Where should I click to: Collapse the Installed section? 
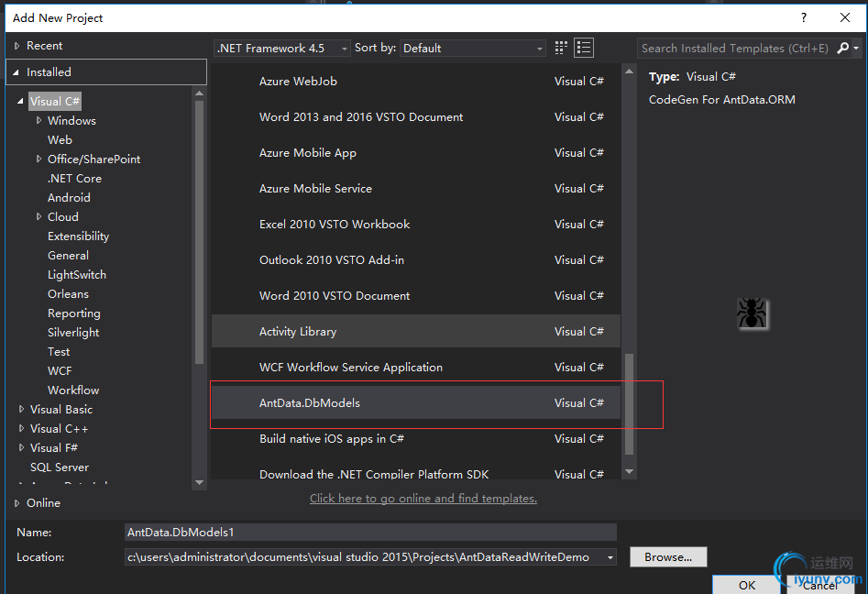[16, 72]
